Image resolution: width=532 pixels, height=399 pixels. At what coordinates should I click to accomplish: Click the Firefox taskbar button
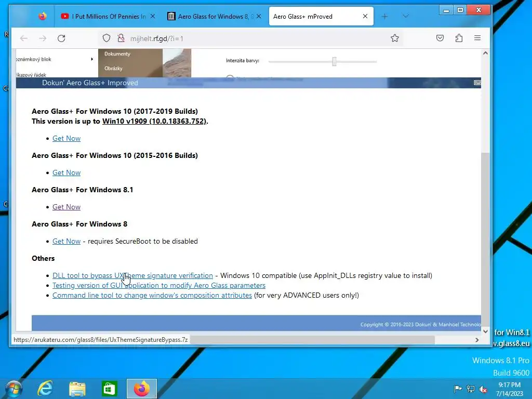coord(142,389)
